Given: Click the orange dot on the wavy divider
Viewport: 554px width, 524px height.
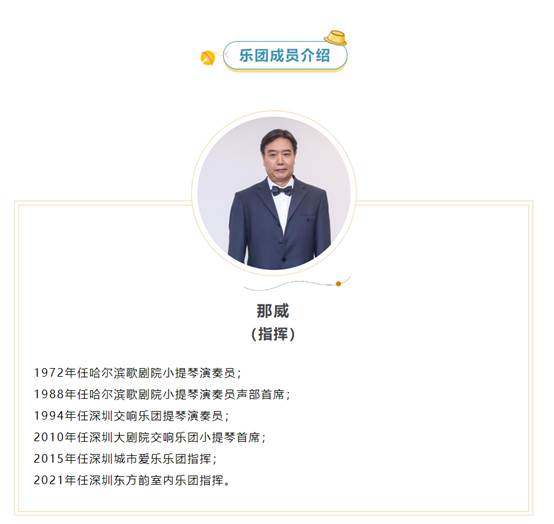Looking at the screenshot, I should point(338,283).
